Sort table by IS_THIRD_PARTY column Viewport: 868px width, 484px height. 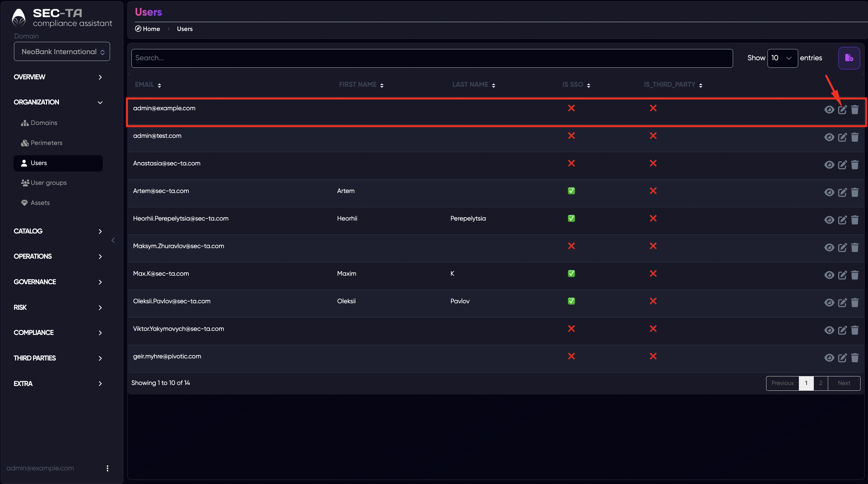673,85
